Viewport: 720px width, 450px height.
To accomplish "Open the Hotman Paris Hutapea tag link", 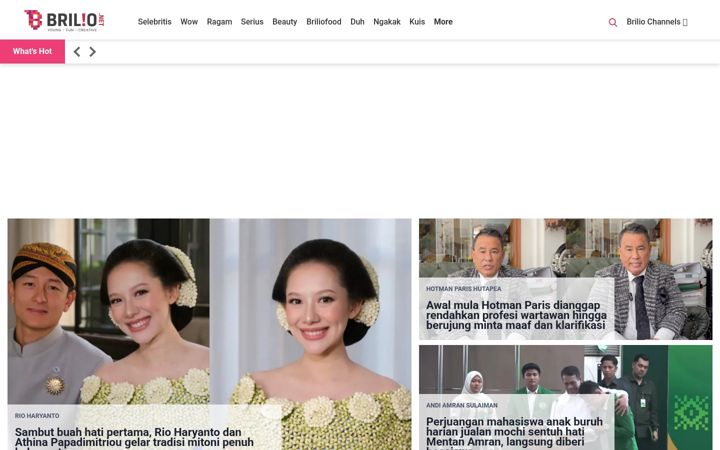I will pos(463,289).
